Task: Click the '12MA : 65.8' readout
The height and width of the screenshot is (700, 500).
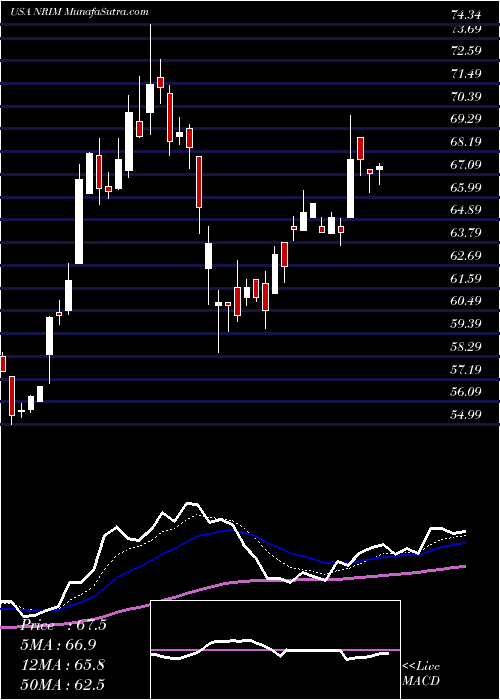Action: click(x=63, y=665)
